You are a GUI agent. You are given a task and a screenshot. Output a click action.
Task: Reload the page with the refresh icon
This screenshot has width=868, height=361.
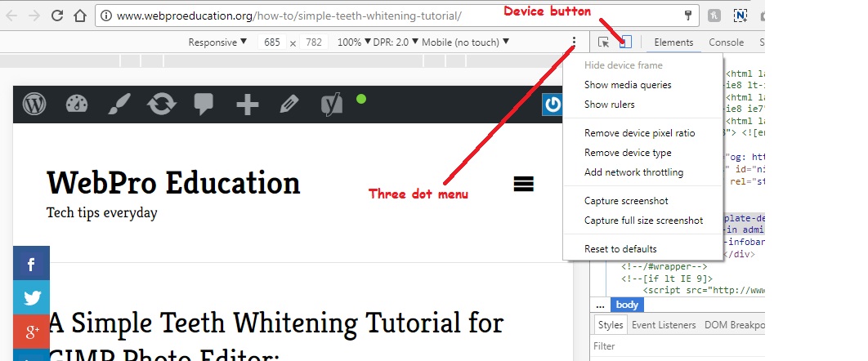click(x=57, y=16)
